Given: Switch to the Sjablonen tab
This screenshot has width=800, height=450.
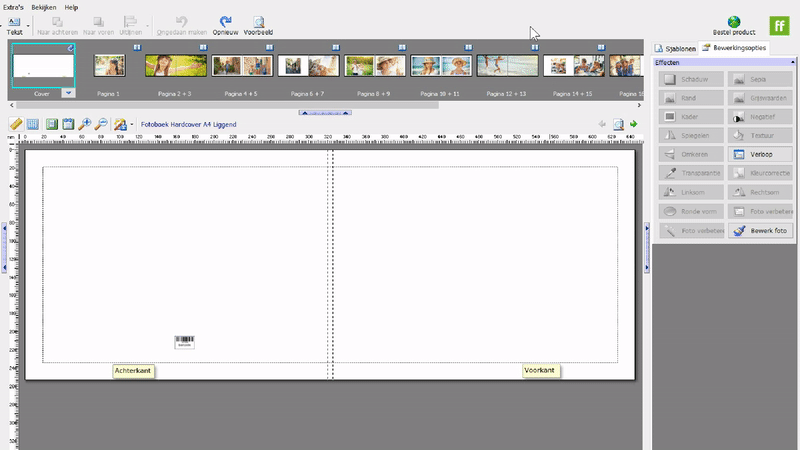Looking at the screenshot, I should click(675, 47).
